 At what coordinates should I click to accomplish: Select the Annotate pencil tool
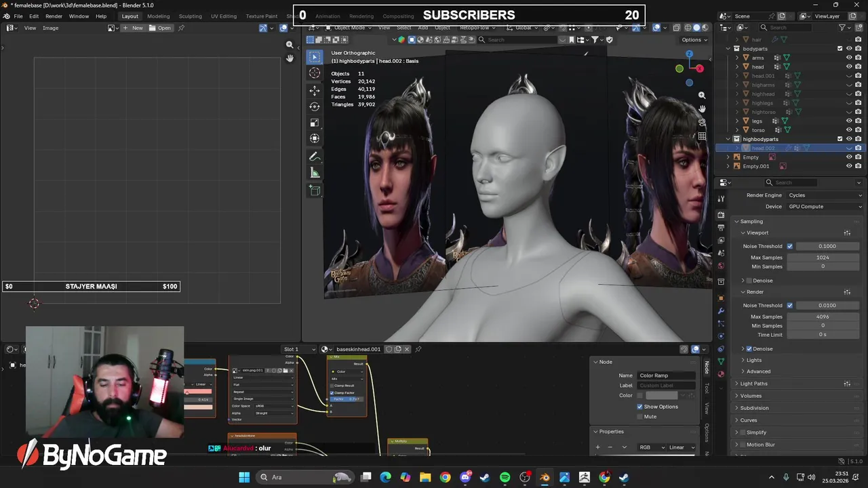click(315, 157)
